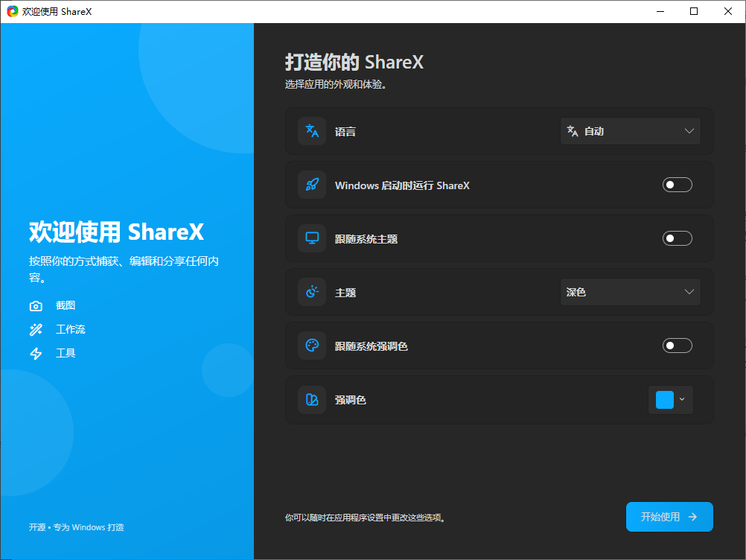The width and height of the screenshot is (746, 560).
Task: Click the 你可以随时在应用程序设置中更改这些选项 note
Action: coord(366,518)
